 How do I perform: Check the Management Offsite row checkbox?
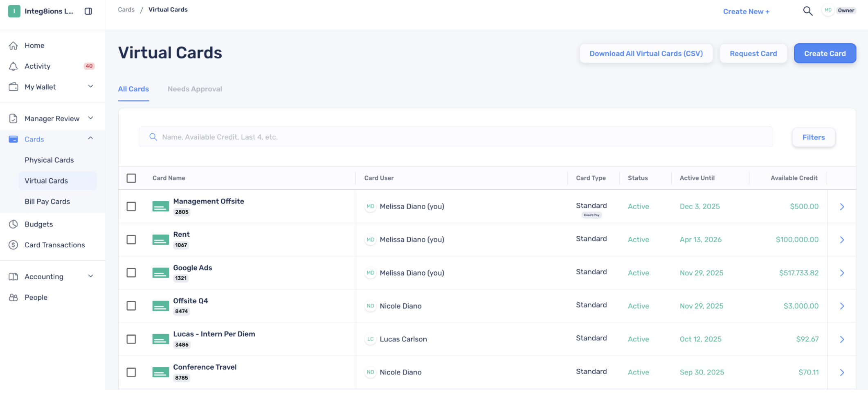pyautogui.click(x=131, y=206)
